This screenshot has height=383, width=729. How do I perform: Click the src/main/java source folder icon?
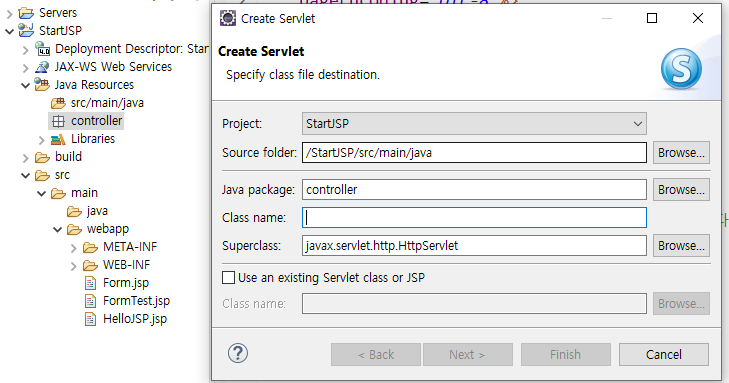click(x=58, y=103)
